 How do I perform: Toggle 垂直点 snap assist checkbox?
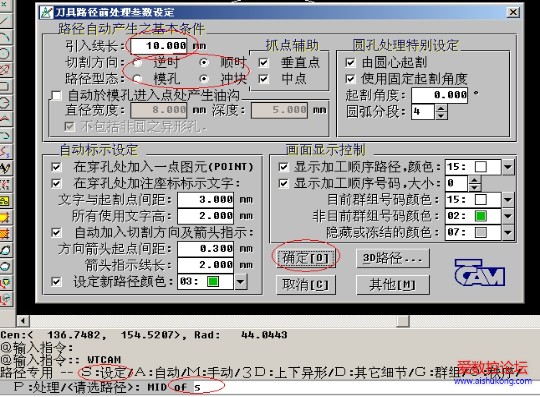(x=263, y=63)
